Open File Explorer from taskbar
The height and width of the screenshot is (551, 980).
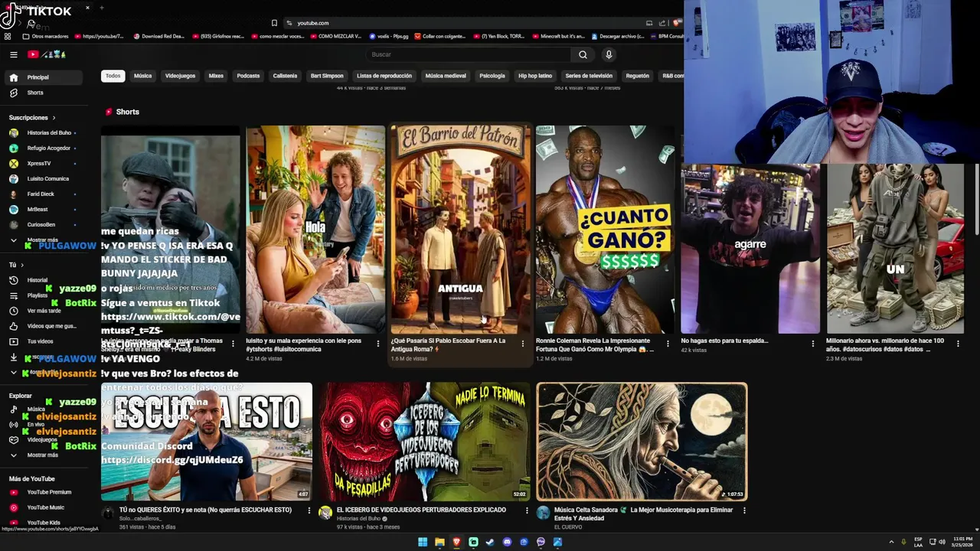pyautogui.click(x=439, y=542)
